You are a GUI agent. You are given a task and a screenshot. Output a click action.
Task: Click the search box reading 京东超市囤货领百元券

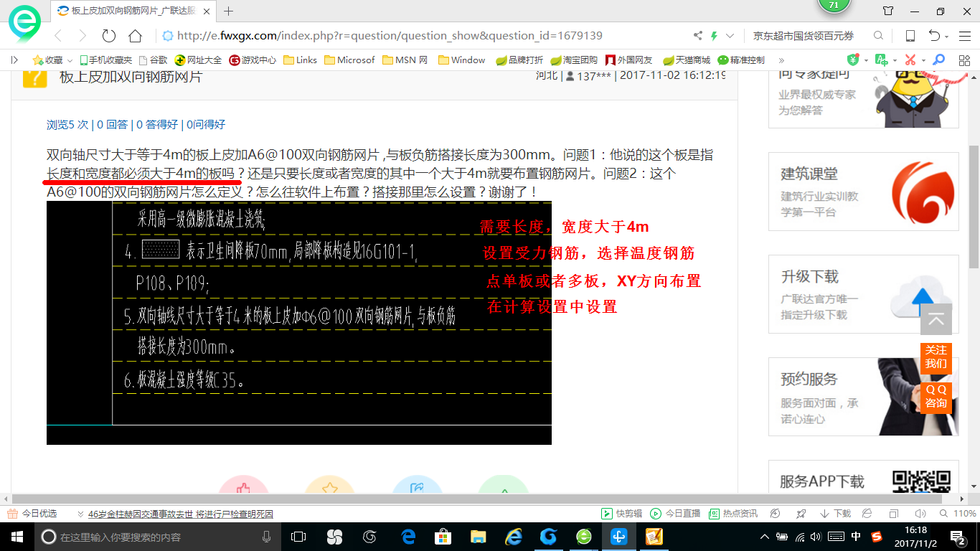click(804, 36)
